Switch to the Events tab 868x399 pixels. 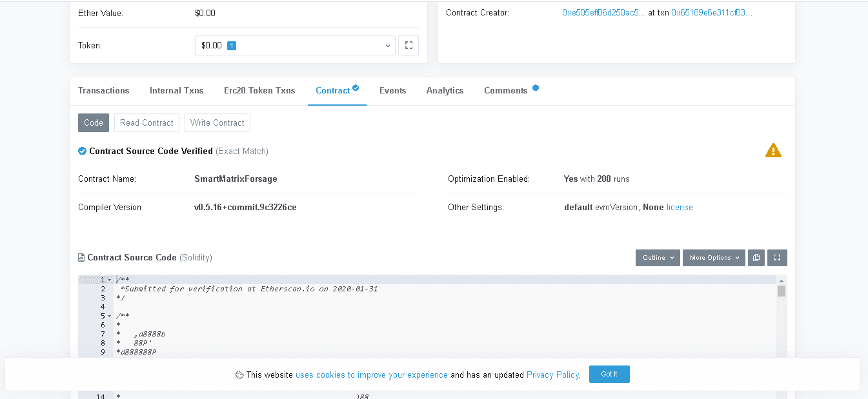point(392,91)
